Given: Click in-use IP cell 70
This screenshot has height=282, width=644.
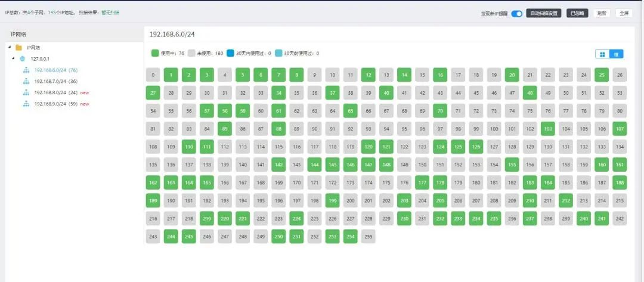Looking at the screenshot, I should (440, 111).
